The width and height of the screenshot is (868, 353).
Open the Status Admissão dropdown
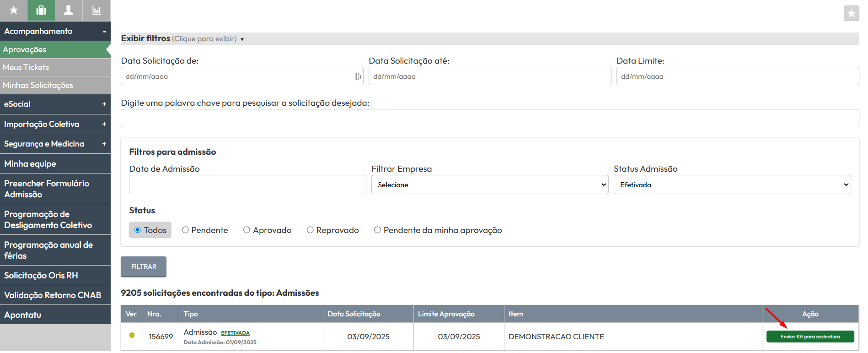(x=732, y=185)
